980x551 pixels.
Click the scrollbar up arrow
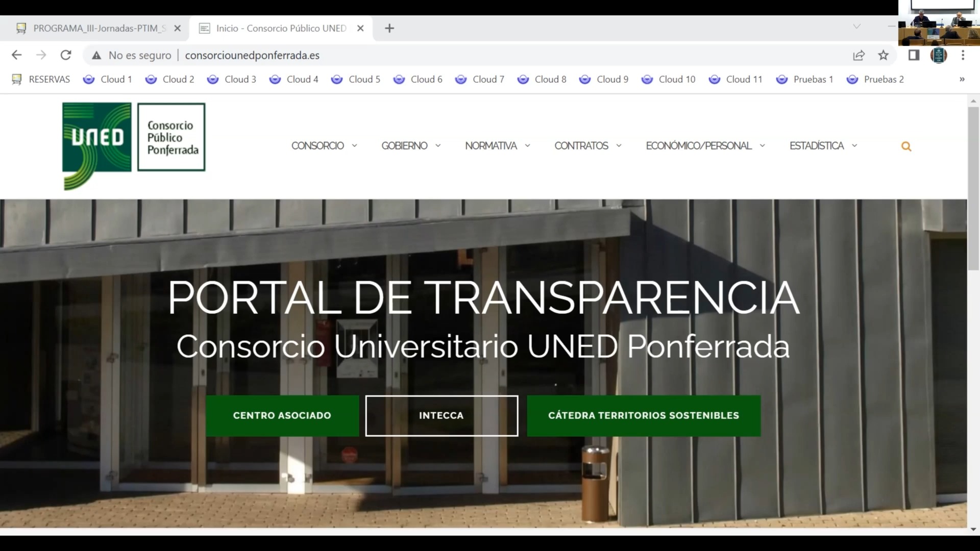973,101
